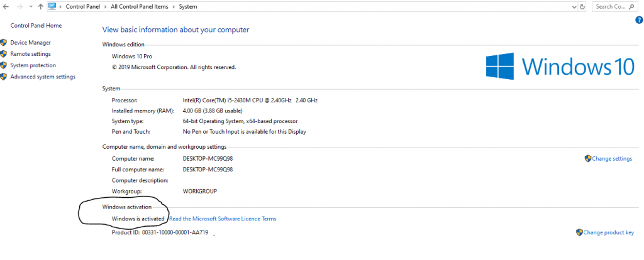Viewport: 644px width, 260px height.
Task: Click the 4.00 GB installed memory value
Action: tap(213, 111)
